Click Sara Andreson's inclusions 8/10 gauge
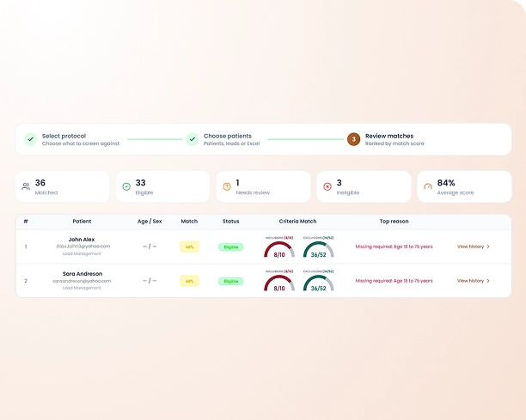 tap(279, 283)
